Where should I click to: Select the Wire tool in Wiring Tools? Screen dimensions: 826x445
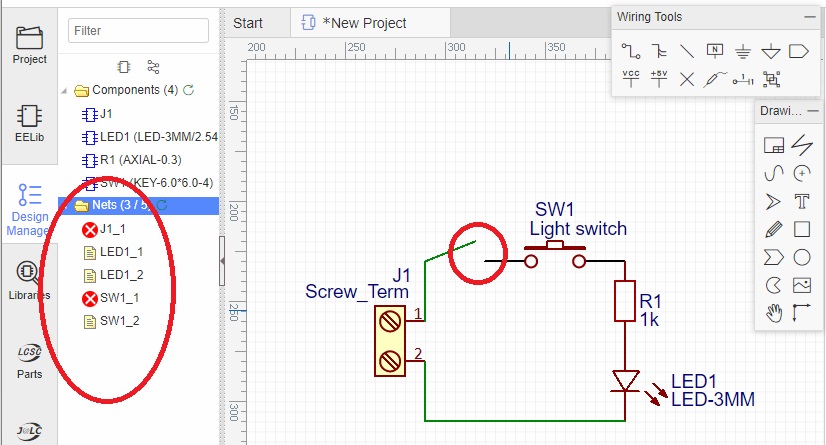[x=631, y=50]
